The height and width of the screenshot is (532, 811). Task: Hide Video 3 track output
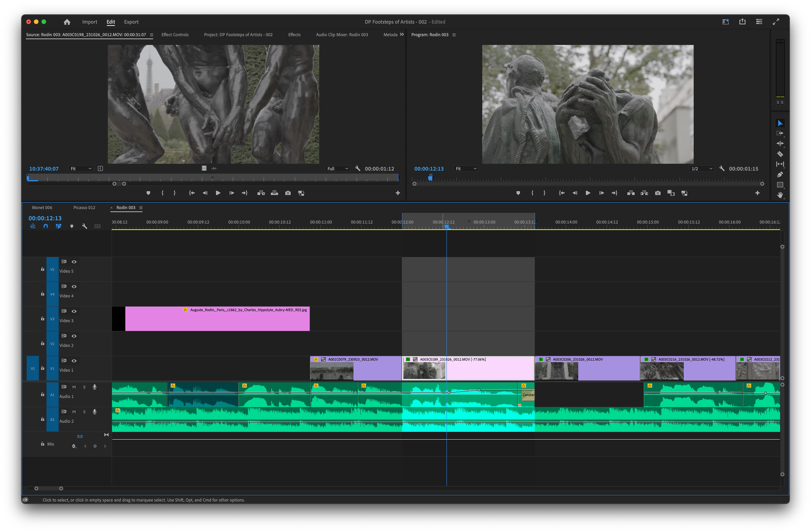tap(74, 311)
